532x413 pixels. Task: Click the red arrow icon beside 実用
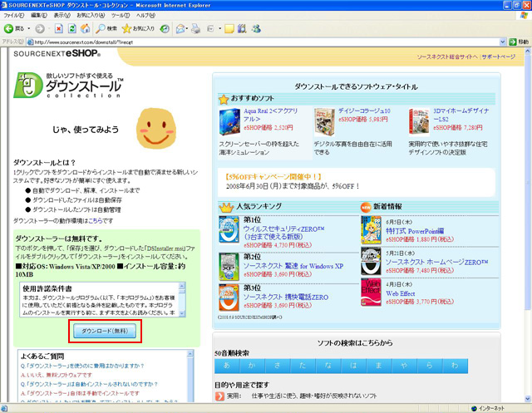[219, 396]
